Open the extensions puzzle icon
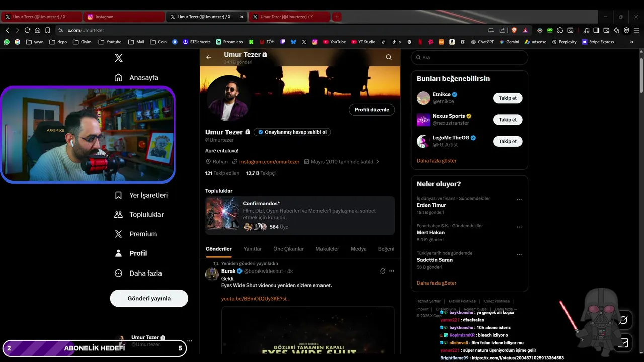This screenshot has height=362, width=644. pos(560,30)
